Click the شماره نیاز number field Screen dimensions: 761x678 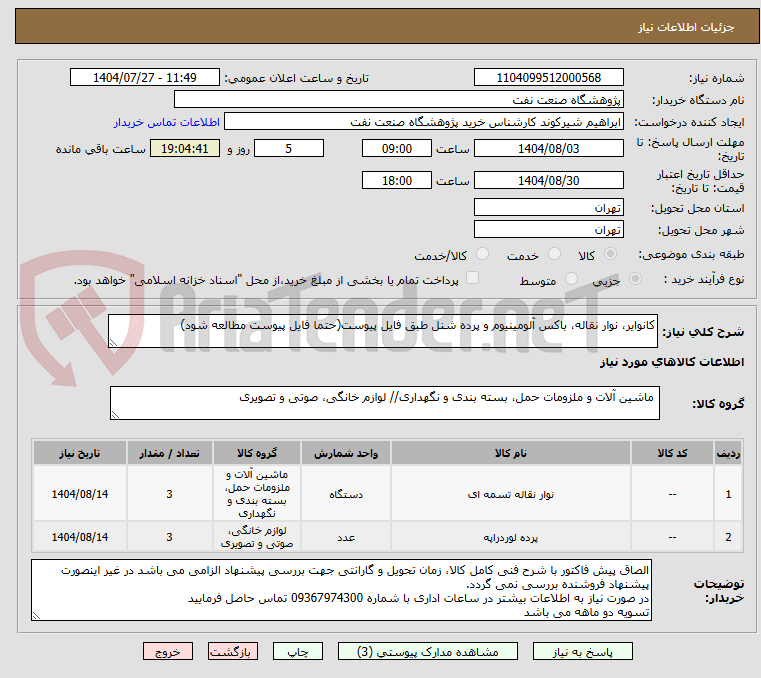point(548,77)
